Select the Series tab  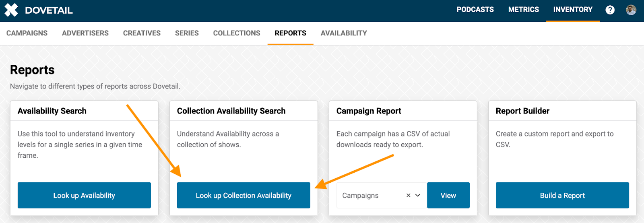[x=187, y=33]
